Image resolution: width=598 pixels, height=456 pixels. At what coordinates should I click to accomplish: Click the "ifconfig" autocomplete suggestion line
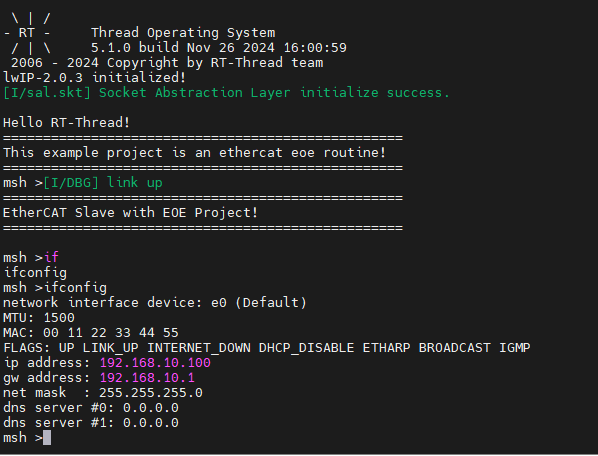pos(35,273)
